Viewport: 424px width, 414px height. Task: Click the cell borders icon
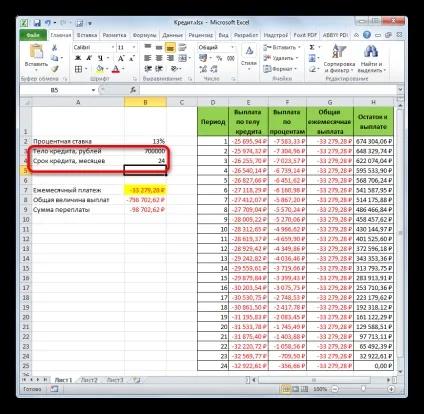(x=79, y=69)
